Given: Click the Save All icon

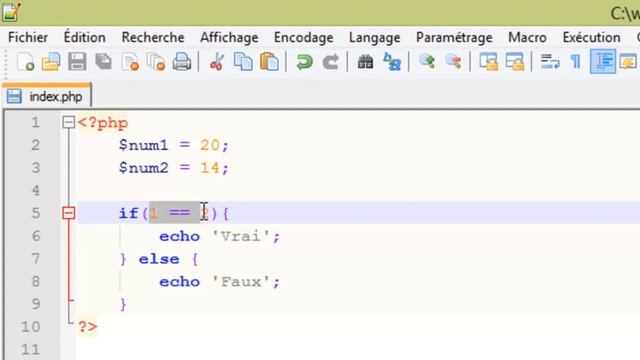Looking at the screenshot, I should click(104, 62).
